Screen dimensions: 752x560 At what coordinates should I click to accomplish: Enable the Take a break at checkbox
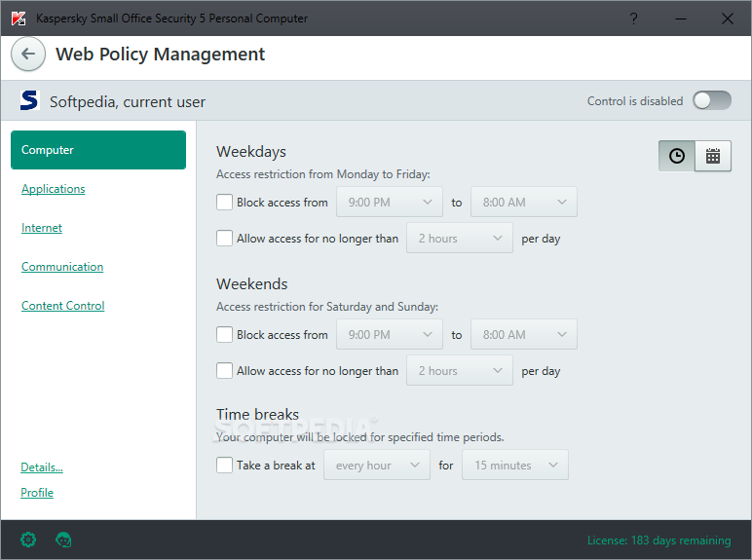click(x=224, y=465)
